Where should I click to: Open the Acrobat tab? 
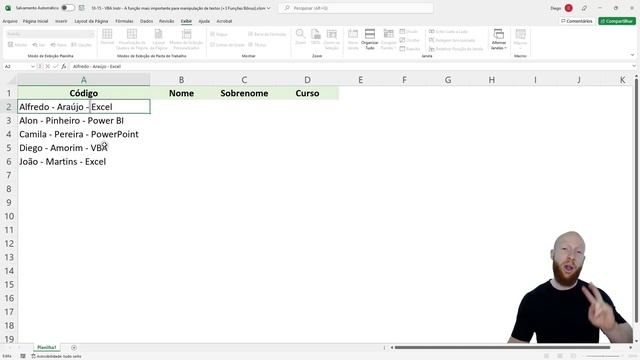tap(224, 21)
